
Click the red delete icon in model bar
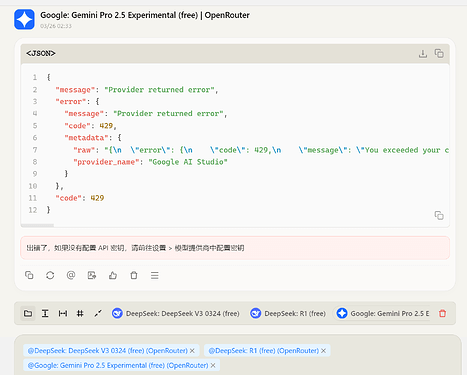click(442, 313)
